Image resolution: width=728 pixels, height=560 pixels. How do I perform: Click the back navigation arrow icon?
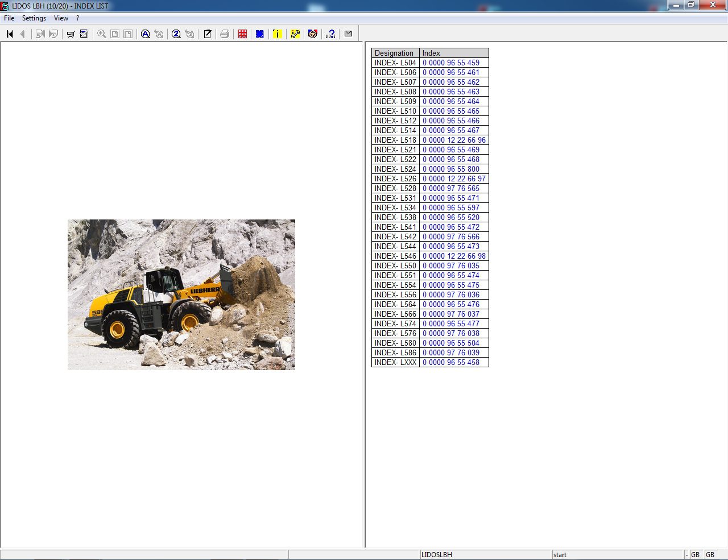(x=22, y=34)
